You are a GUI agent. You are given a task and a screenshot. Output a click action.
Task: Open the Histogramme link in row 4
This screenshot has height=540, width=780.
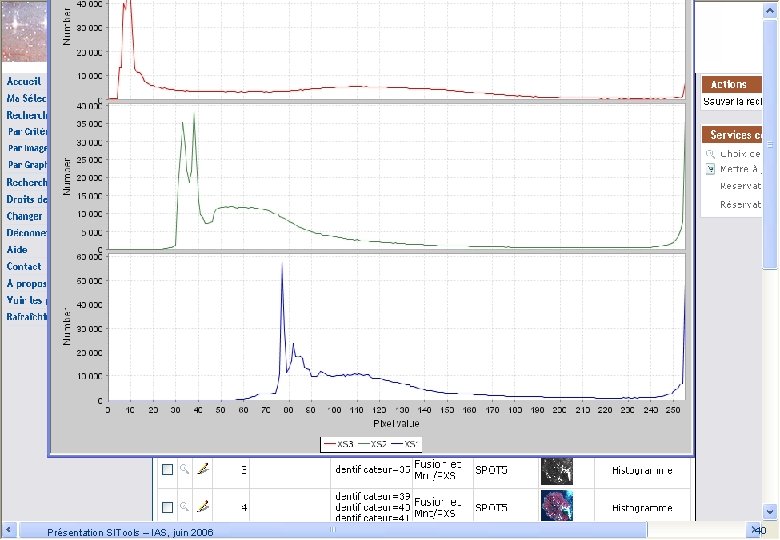(642, 508)
